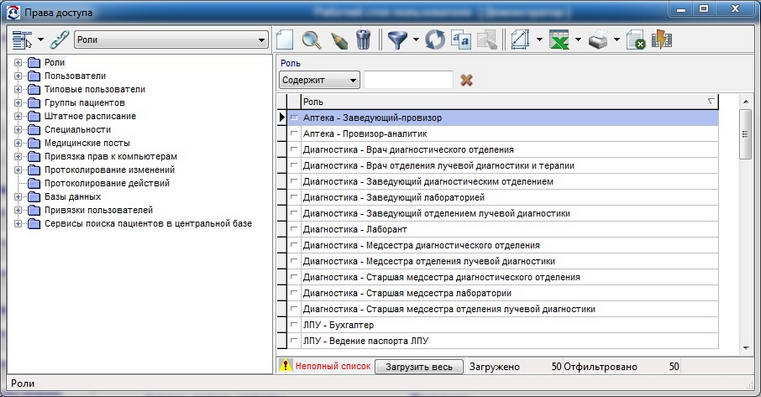
Task: Select Сервисы поиска пациентов в центральной базе
Action: click(x=148, y=224)
